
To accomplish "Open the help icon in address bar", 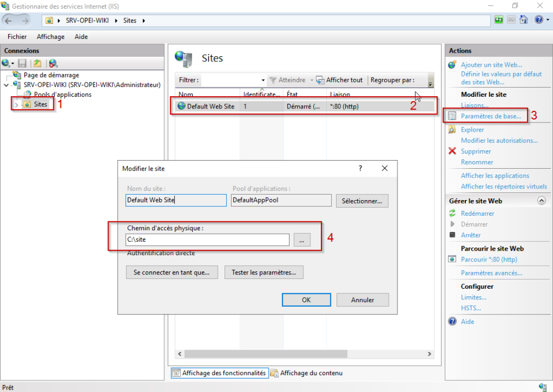I will coord(538,20).
